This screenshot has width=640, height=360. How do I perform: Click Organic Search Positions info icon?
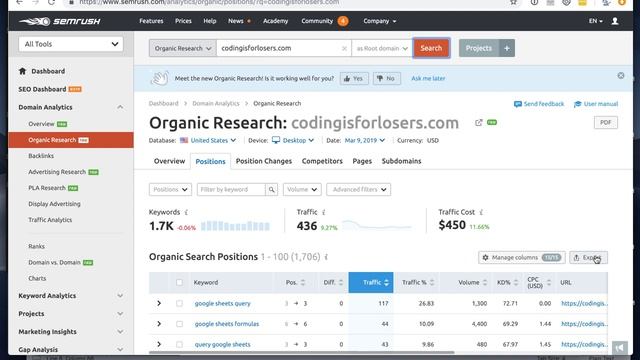(x=326, y=257)
